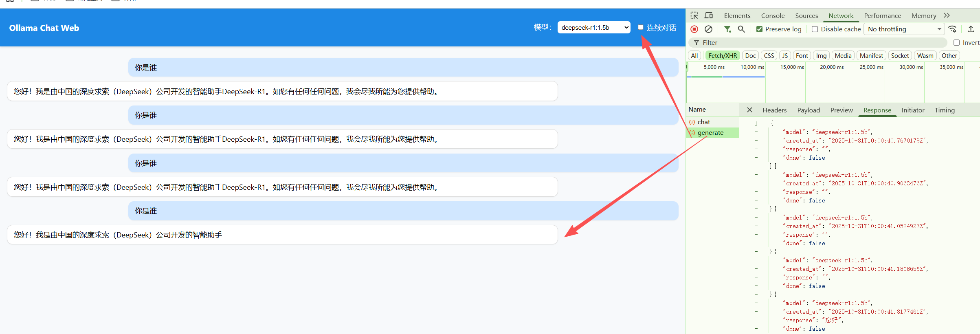980x334 pixels.
Task: Open network search magnifier
Action: pos(741,29)
